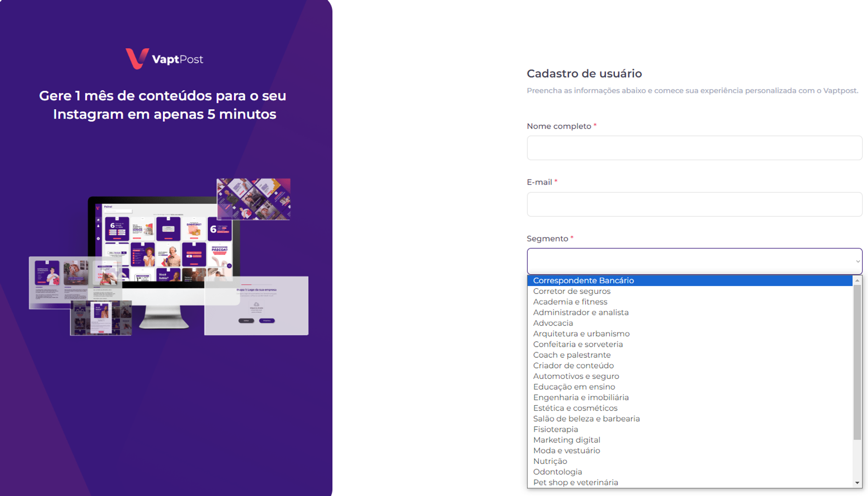Click the E-mail input field
The width and height of the screenshot is (868, 496).
[694, 204]
